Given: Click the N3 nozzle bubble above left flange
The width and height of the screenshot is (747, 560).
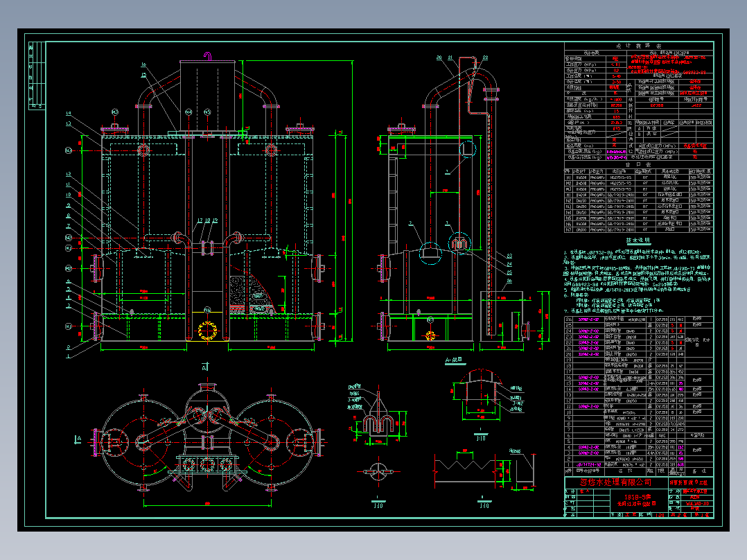Looking at the screenshot, I should coord(115,112).
